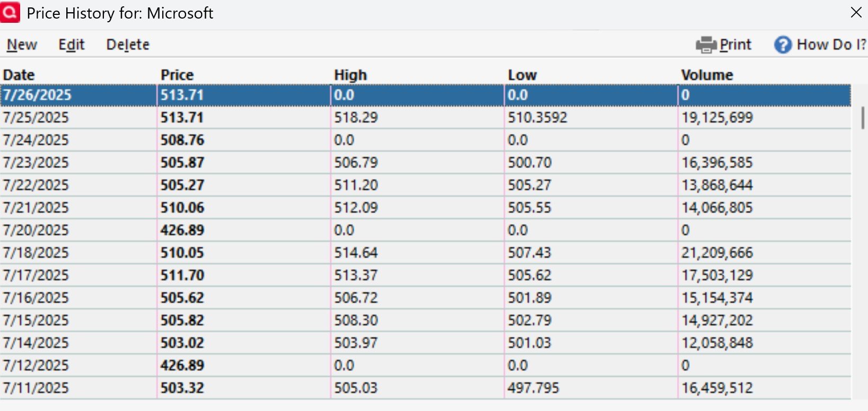Click the vertical scrollbar thumb
Image resolution: width=868 pixels, height=411 pixels.
point(863,118)
